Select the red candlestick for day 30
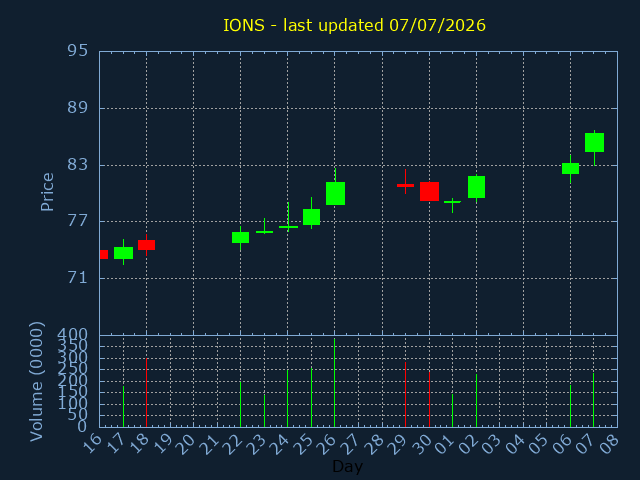 pos(429,191)
